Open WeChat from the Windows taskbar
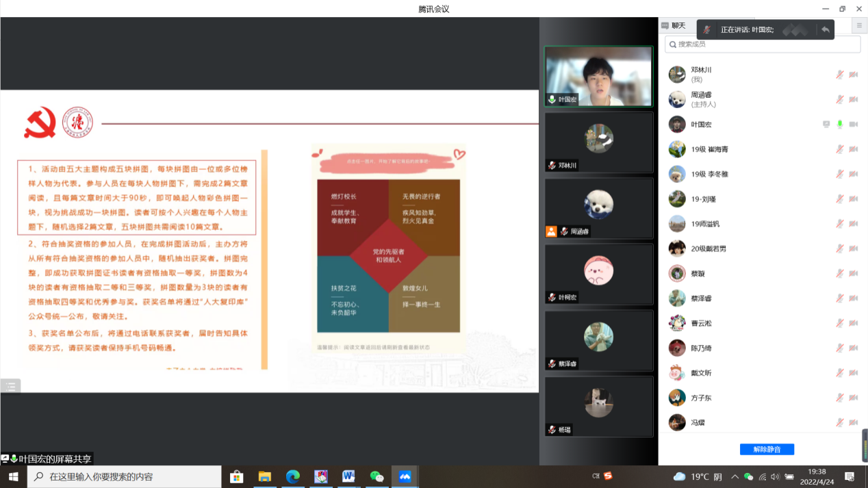This screenshot has width=868, height=488. click(376, 476)
